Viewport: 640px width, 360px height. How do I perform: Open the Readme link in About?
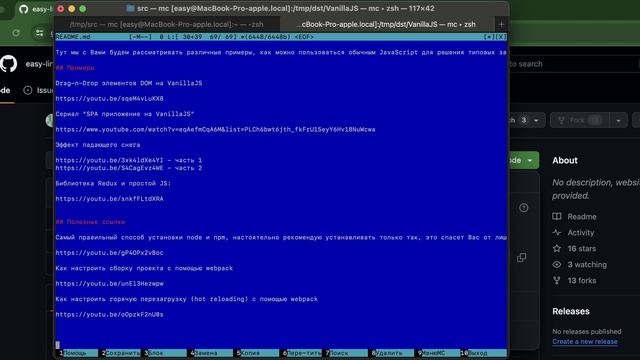[582, 217]
